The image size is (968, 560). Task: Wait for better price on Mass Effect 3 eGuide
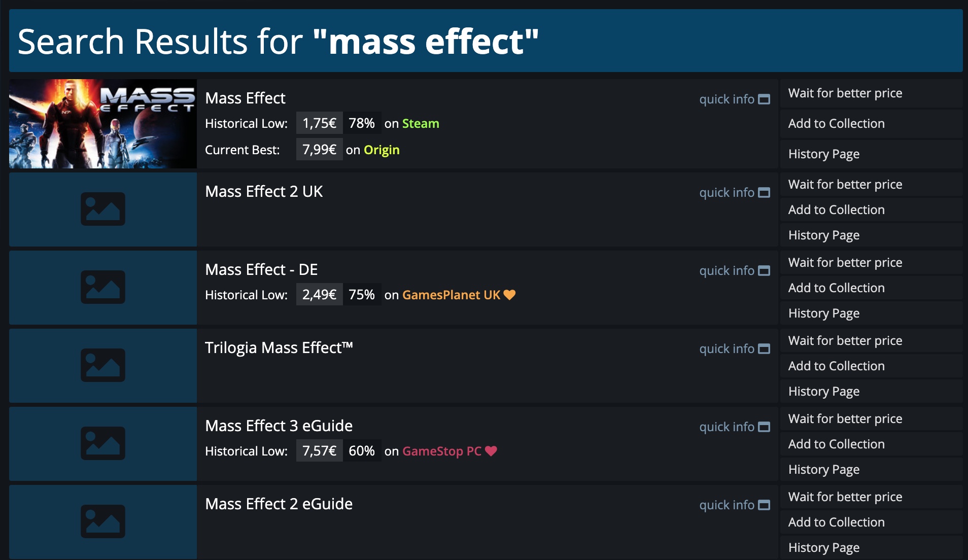click(845, 419)
